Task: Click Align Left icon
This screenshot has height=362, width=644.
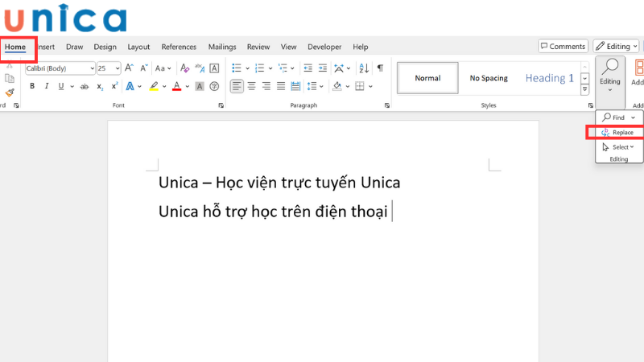Action: coord(237,86)
